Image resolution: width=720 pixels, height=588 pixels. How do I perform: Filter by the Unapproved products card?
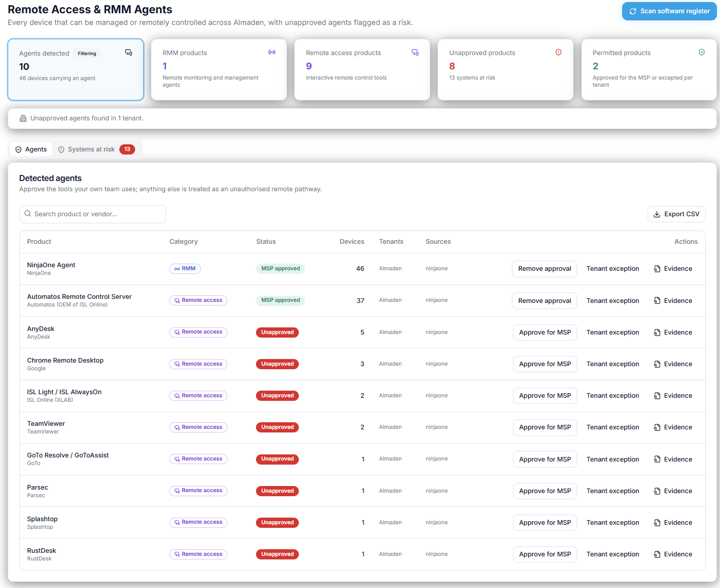[505, 69]
